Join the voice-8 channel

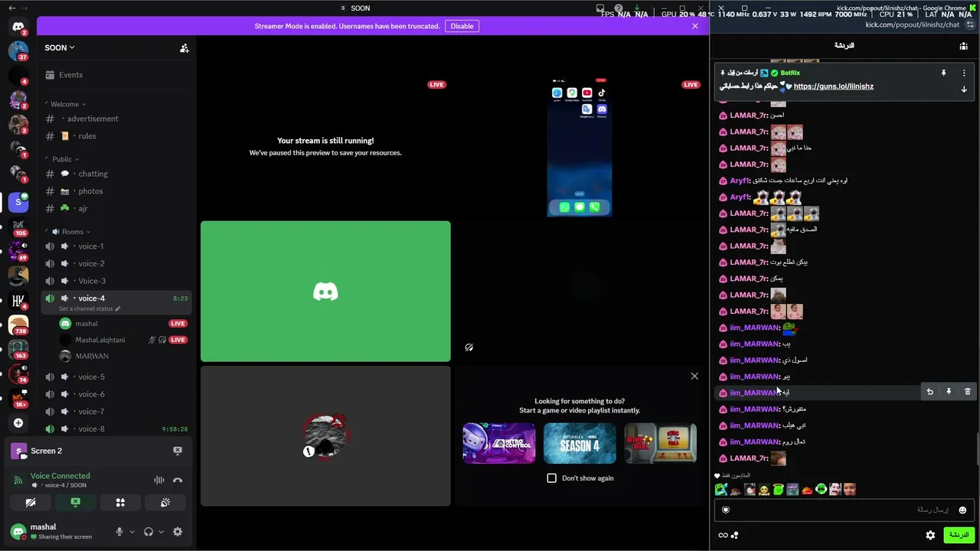(x=116, y=429)
